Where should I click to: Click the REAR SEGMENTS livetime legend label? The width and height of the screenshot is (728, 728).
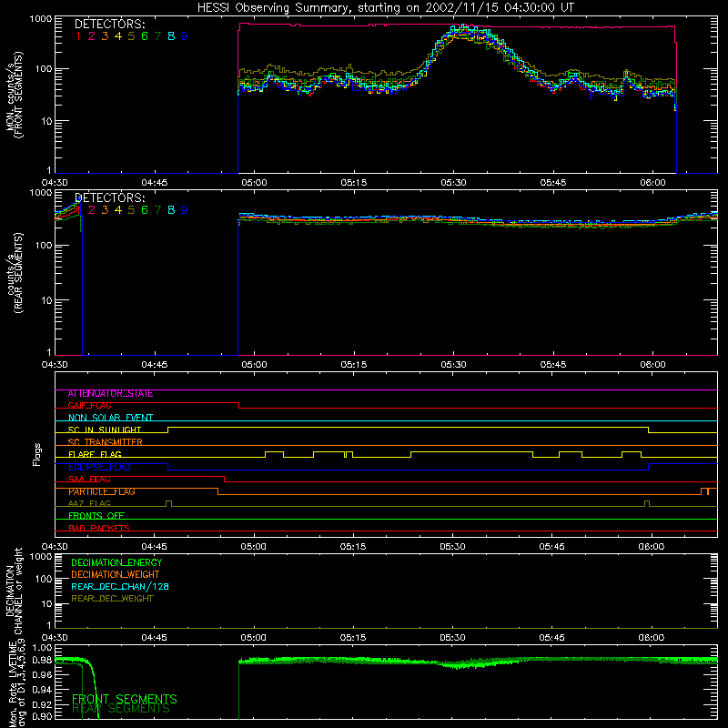point(121,709)
